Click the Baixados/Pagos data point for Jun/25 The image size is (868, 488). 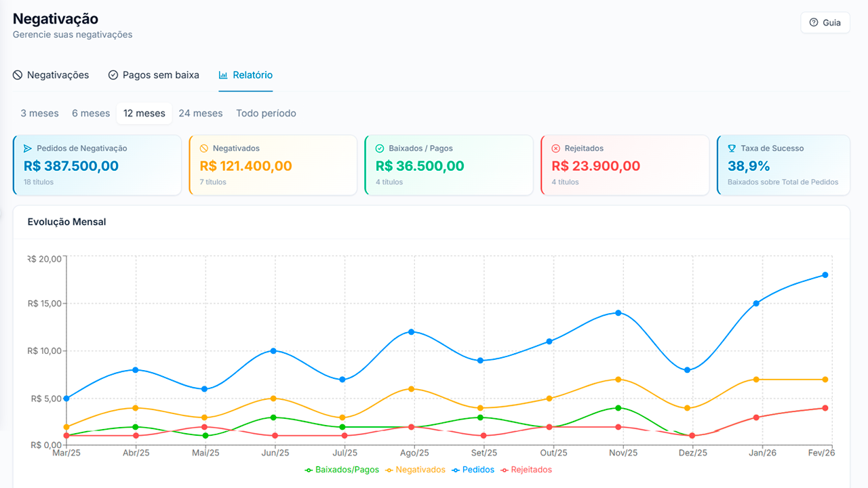(x=273, y=418)
